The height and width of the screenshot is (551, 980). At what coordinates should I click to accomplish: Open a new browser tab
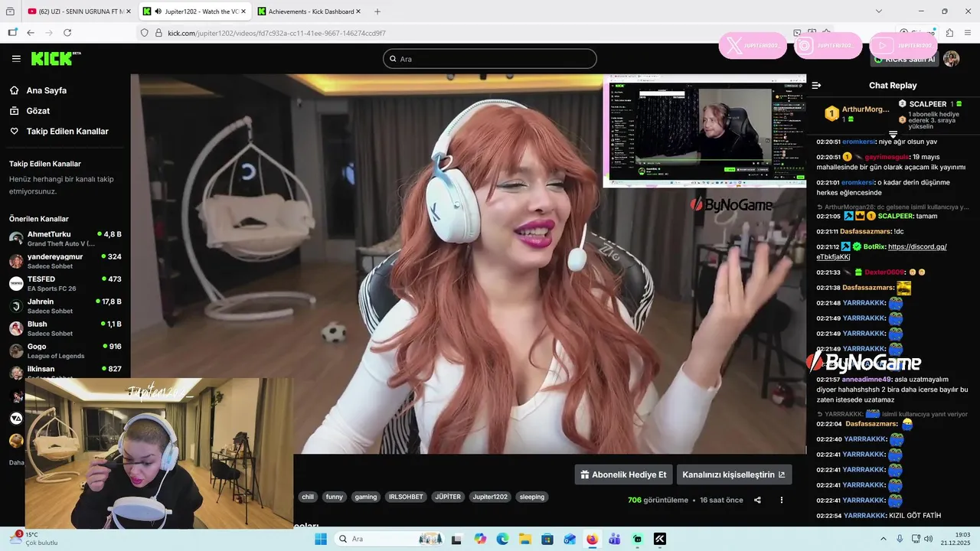pyautogui.click(x=377, y=11)
